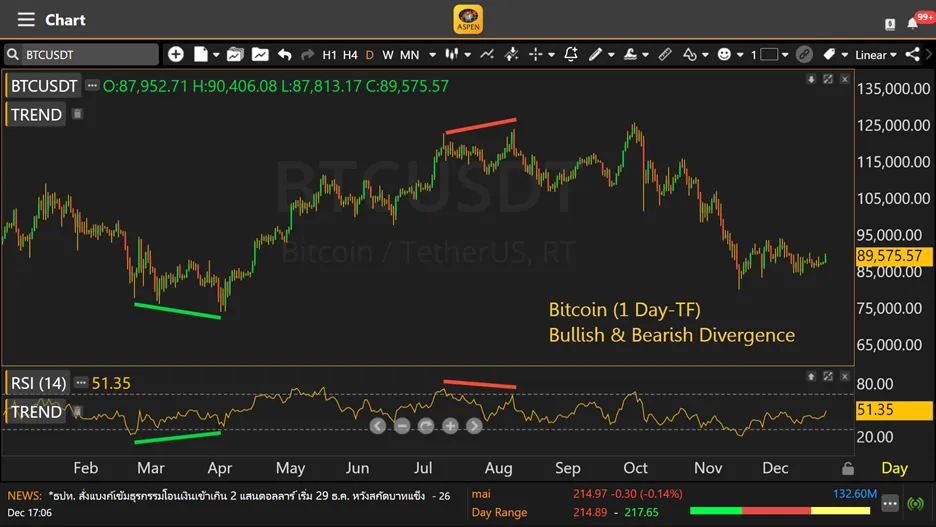Viewport: 936px width, 527px height.
Task: Select the ruler measure tool
Action: [665, 54]
